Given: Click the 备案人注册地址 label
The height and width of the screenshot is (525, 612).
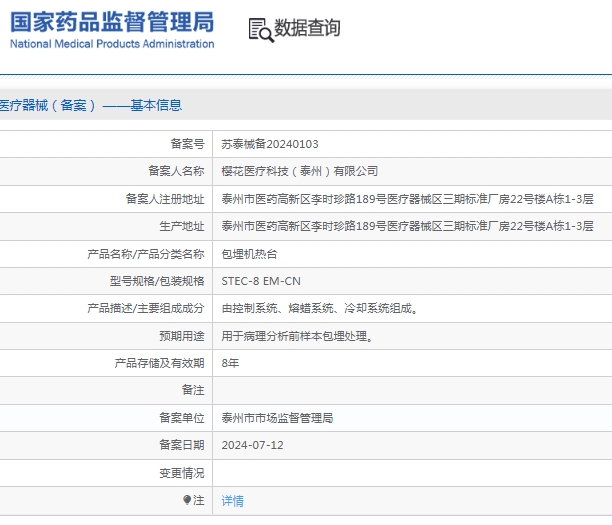Looking at the screenshot, I should 165,199.
